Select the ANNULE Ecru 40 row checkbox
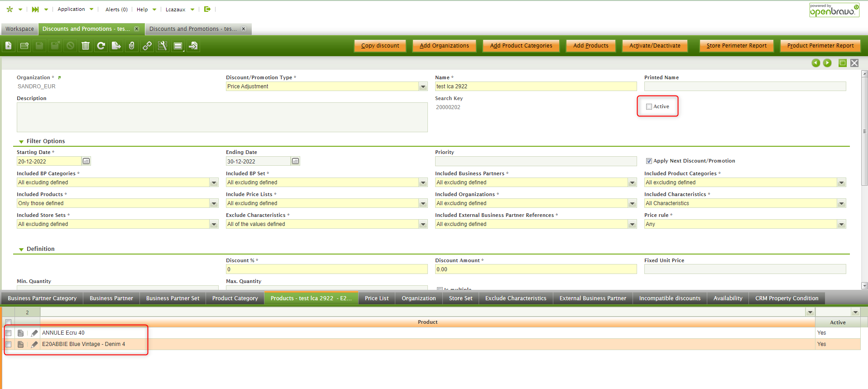This screenshot has width=868, height=389. (x=8, y=333)
